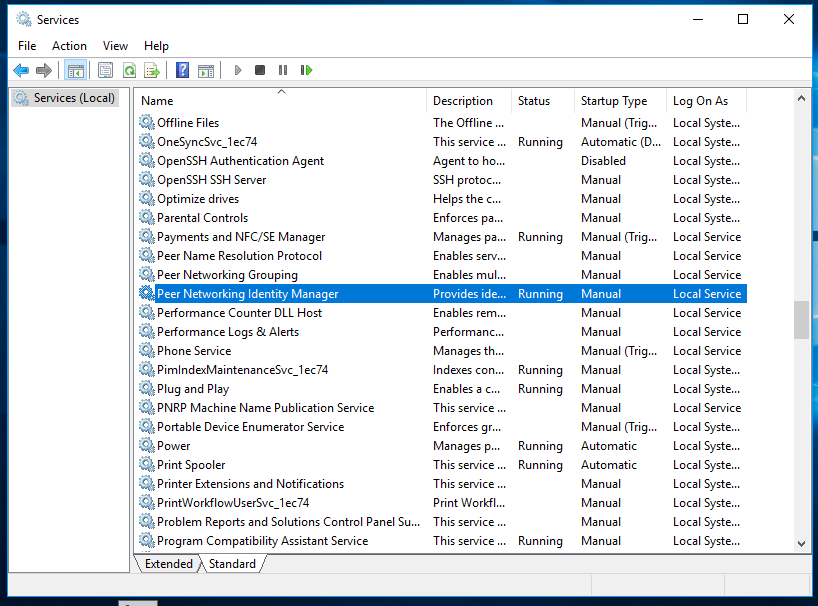The image size is (818, 606).
Task: Select the OpenSSH SSH Server service
Action: pyautogui.click(x=211, y=180)
